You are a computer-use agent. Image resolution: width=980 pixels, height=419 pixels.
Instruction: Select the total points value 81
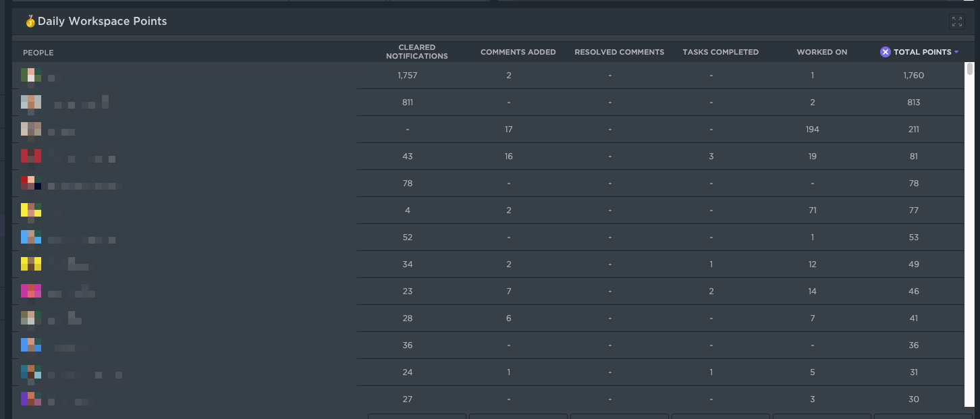tap(914, 157)
